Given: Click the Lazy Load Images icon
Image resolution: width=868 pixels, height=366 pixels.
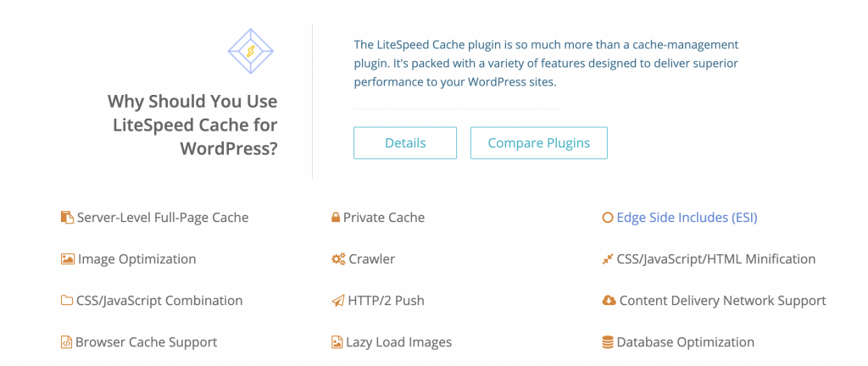Looking at the screenshot, I should click(337, 342).
